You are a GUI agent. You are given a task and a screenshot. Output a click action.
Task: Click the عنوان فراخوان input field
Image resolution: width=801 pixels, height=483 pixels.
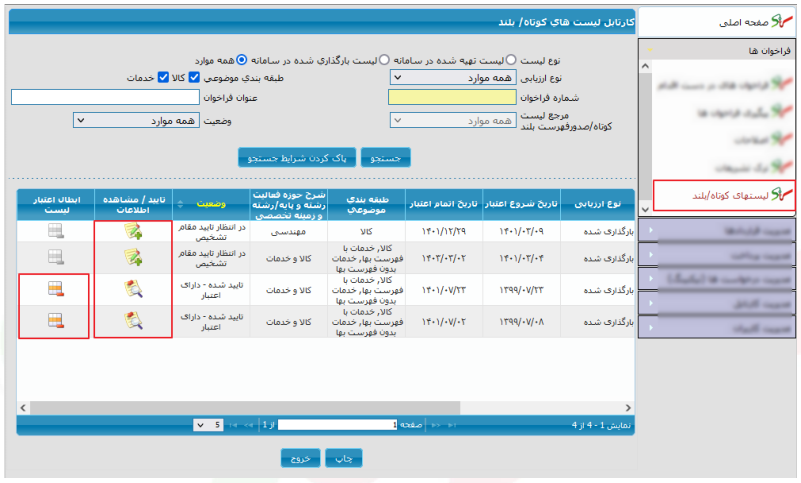click(x=105, y=97)
